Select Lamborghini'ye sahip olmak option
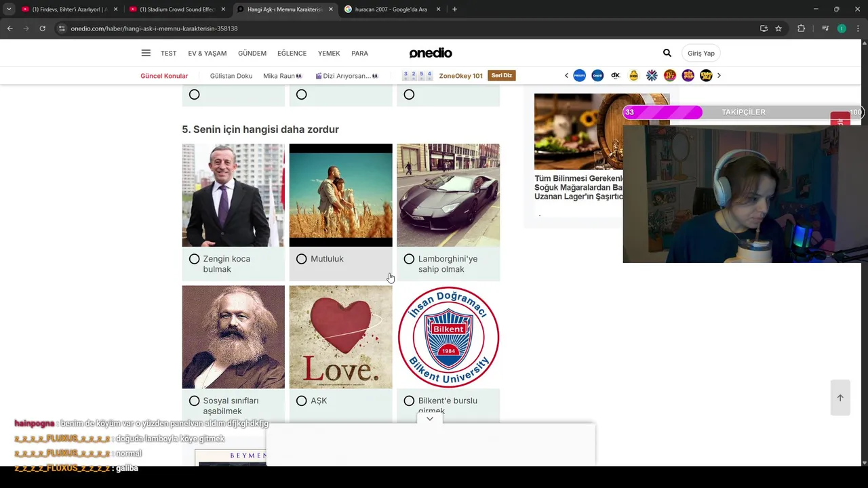Screen dimensions: 868x488 [409, 259]
